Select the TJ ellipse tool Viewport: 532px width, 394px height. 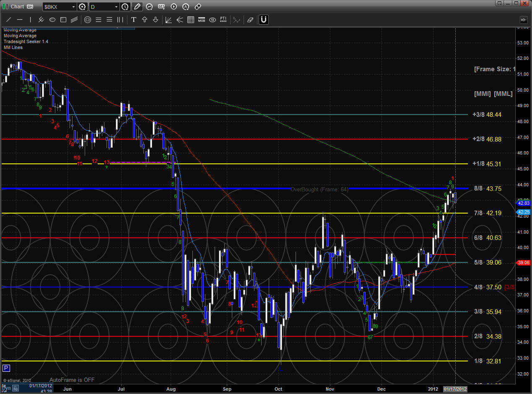[x=212, y=20]
